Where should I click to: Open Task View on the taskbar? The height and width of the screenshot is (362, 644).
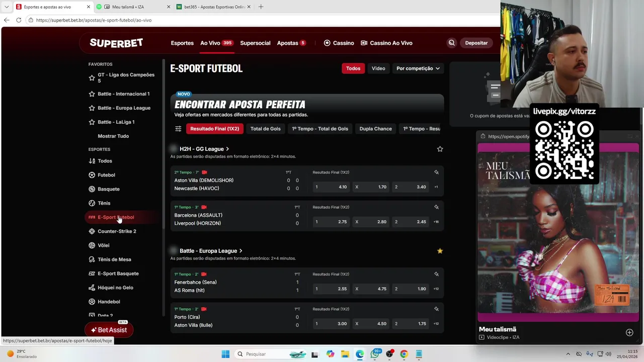tap(314, 354)
